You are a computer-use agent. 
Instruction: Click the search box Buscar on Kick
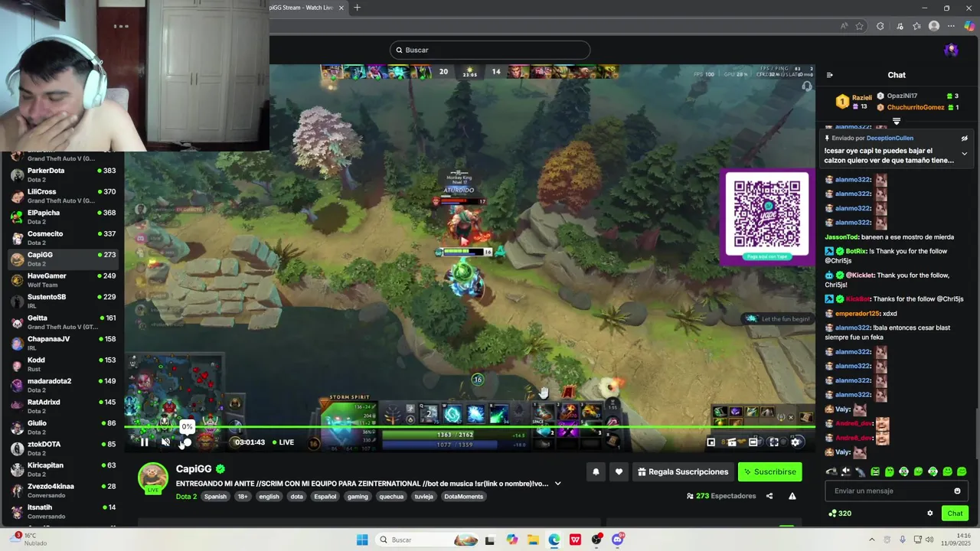(x=490, y=50)
